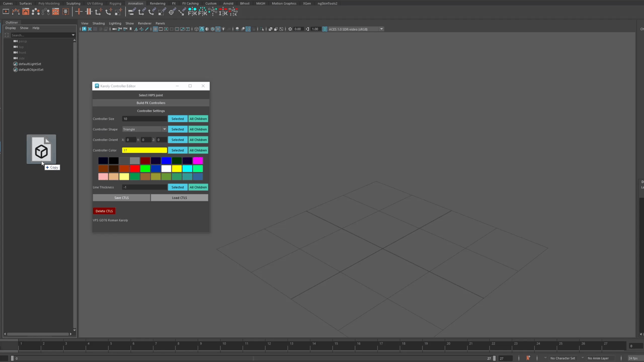Viewport: 644px width, 362px height.
Task: Click the Line Thickness input field
Action: pos(144,187)
